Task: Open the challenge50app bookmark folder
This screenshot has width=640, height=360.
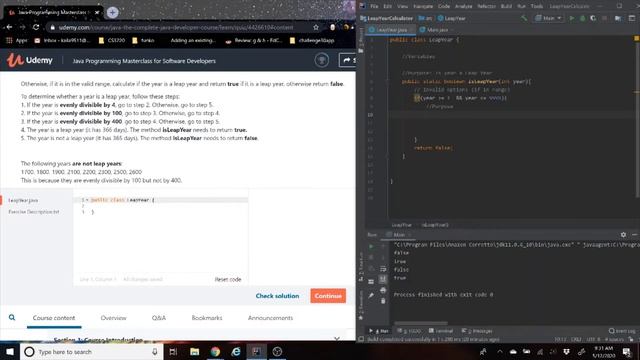Action: click(312, 40)
